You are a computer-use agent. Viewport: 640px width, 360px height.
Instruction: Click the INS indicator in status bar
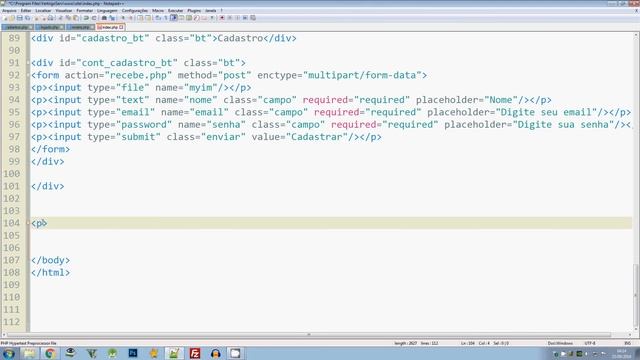pyautogui.click(x=628, y=343)
